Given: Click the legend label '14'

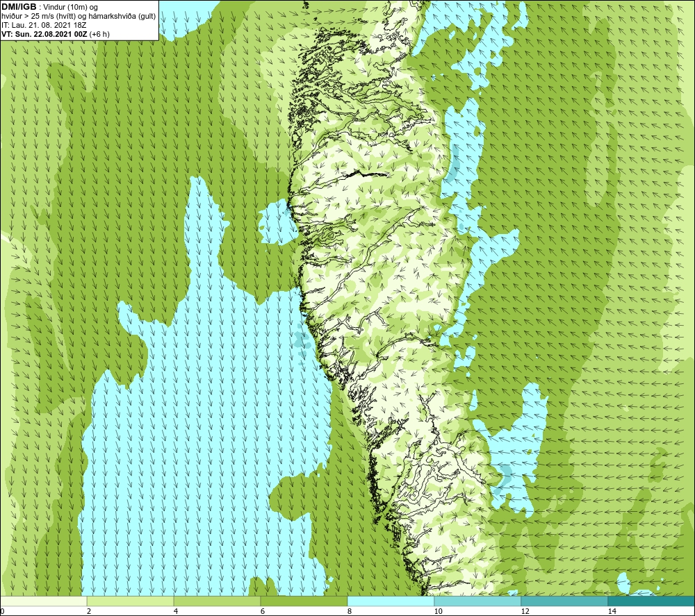Looking at the screenshot, I should pyautogui.click(x=612, y=611).
